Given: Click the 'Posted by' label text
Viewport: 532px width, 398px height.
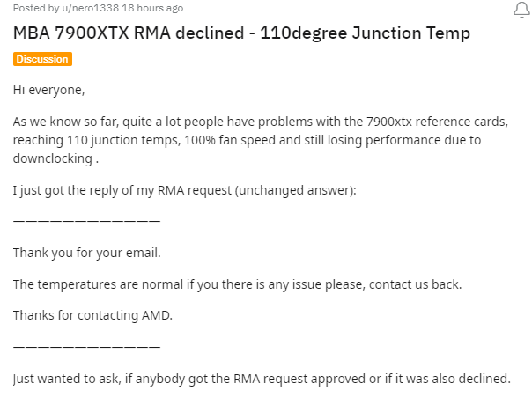Looking at the screenshot, I should point(36,8).
